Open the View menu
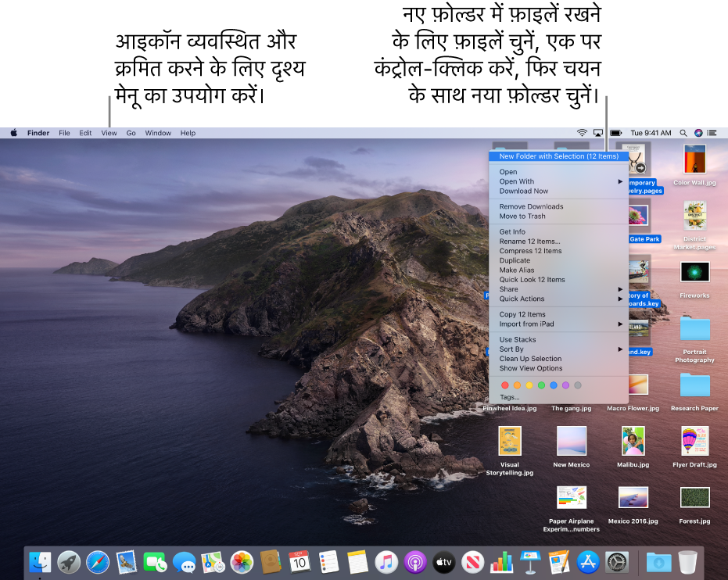Screen dimensions: 728x580 tap(109, 133)
